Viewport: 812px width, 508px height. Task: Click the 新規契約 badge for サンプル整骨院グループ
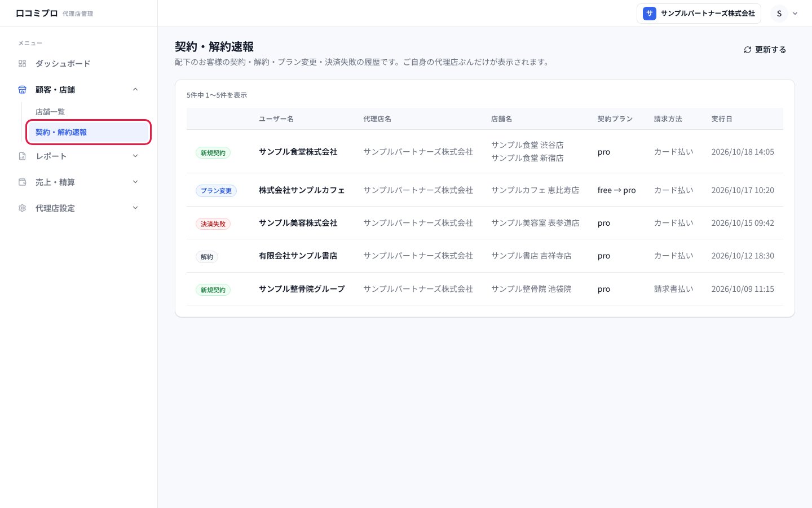pyautogui.click(x=213, y=290)
